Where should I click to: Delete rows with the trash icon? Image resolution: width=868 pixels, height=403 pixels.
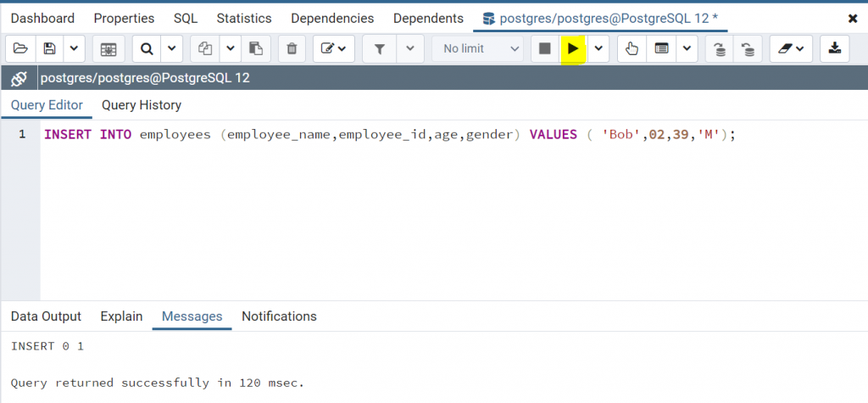pos(292,48)
